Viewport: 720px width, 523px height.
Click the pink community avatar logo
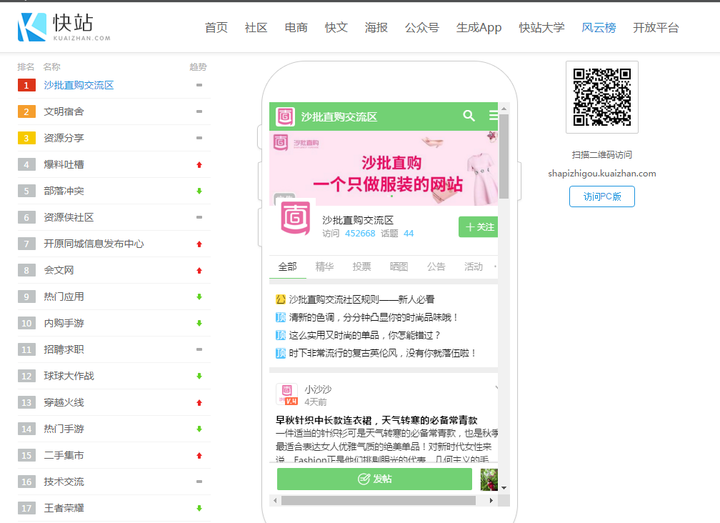(295, 219)
